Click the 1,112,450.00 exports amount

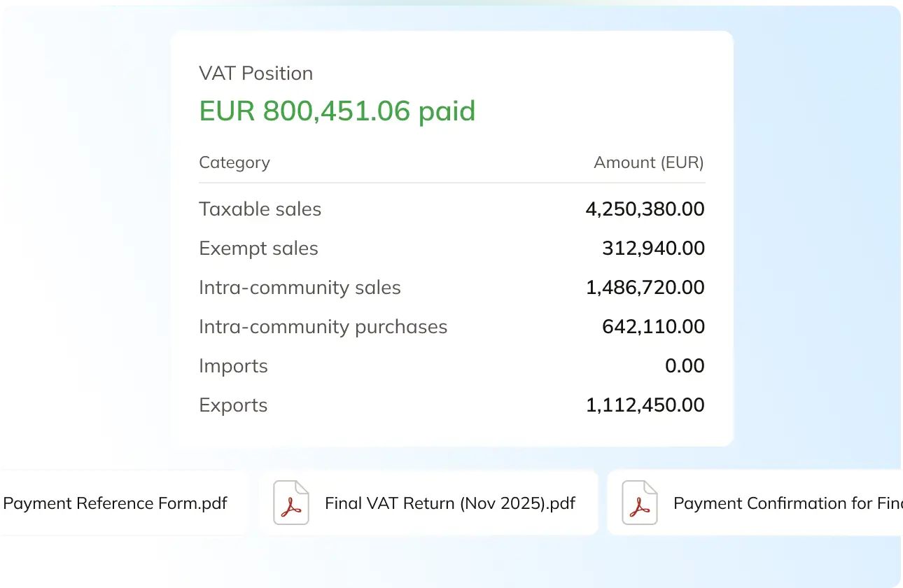(x=645, y=405)
